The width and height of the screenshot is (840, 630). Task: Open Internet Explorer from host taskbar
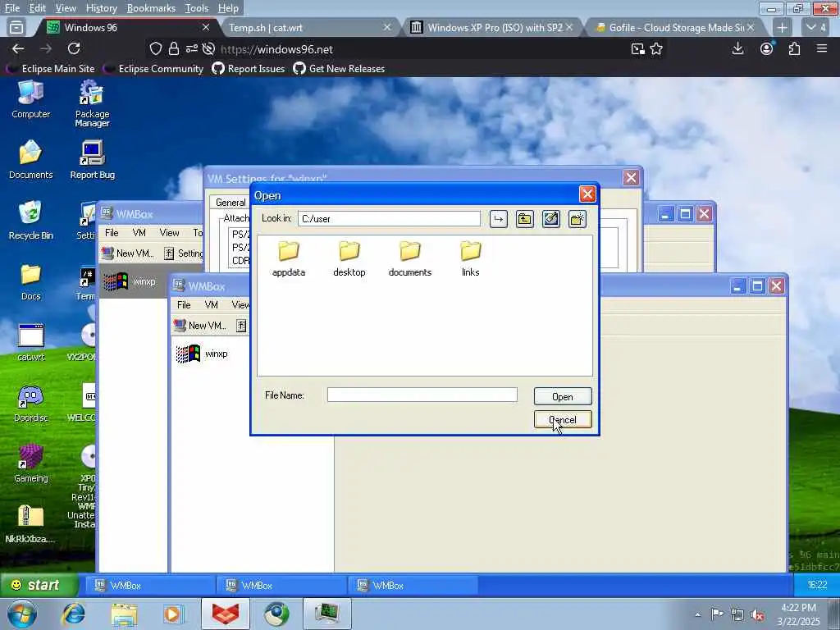[73, 614]
